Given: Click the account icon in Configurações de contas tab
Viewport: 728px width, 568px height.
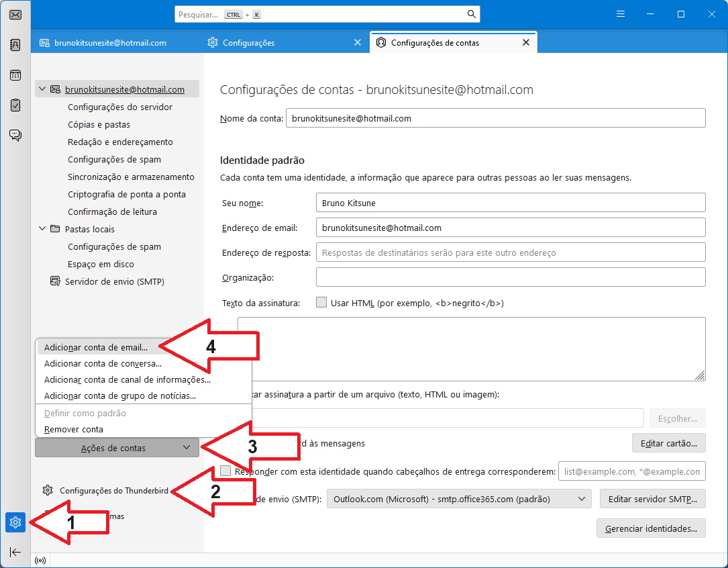Looking at the screenshot, I should (x=381, y=43).
